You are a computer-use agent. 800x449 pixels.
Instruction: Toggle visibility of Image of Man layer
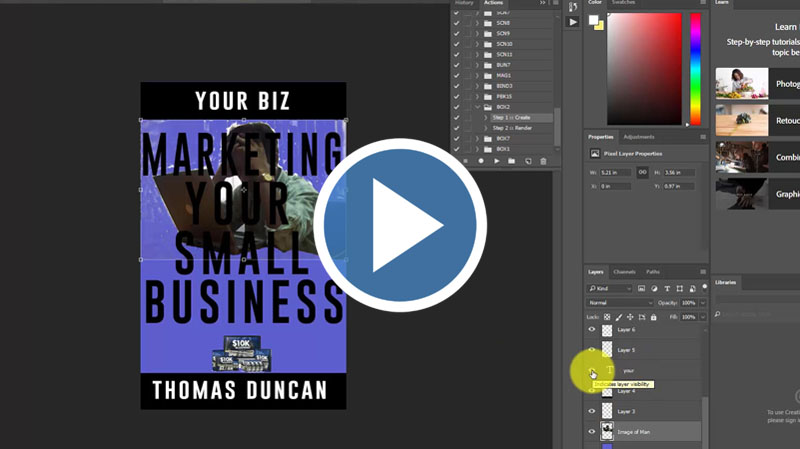[591, 432]
